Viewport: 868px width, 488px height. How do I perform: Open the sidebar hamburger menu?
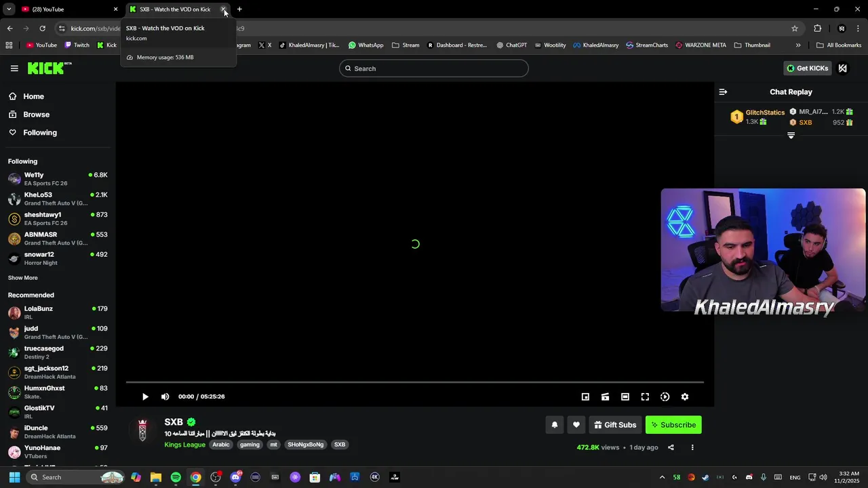(x=14, y=68)
